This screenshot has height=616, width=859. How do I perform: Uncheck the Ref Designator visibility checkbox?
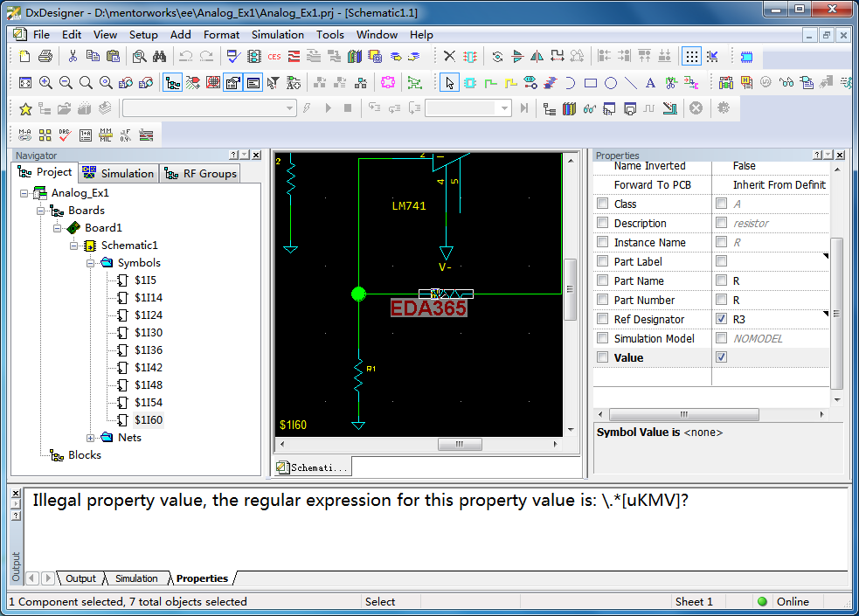[721, 319]
